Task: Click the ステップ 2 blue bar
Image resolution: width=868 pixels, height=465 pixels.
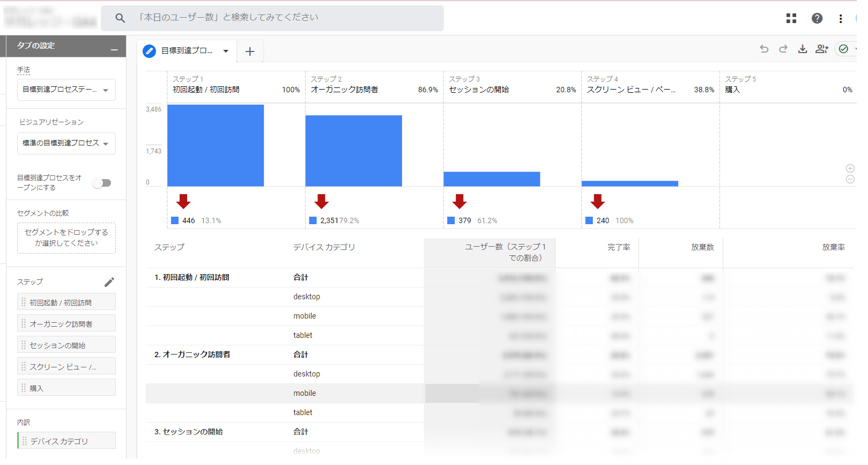Action: [354, 151]
